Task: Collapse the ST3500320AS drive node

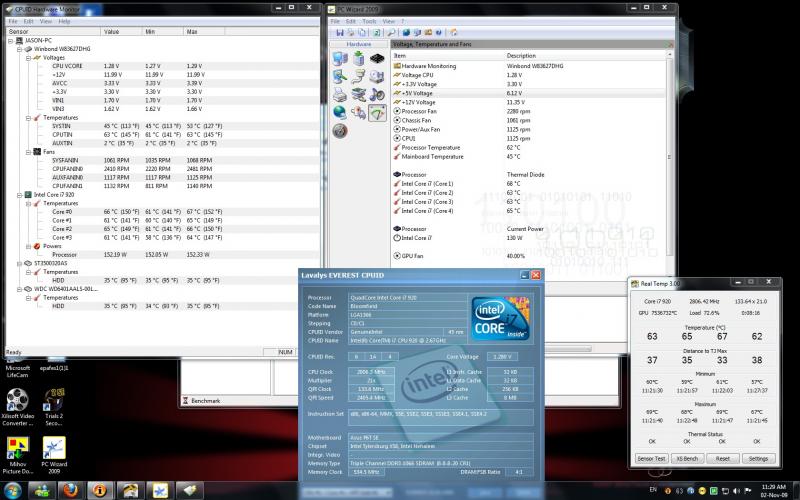Action: [19, 263]
